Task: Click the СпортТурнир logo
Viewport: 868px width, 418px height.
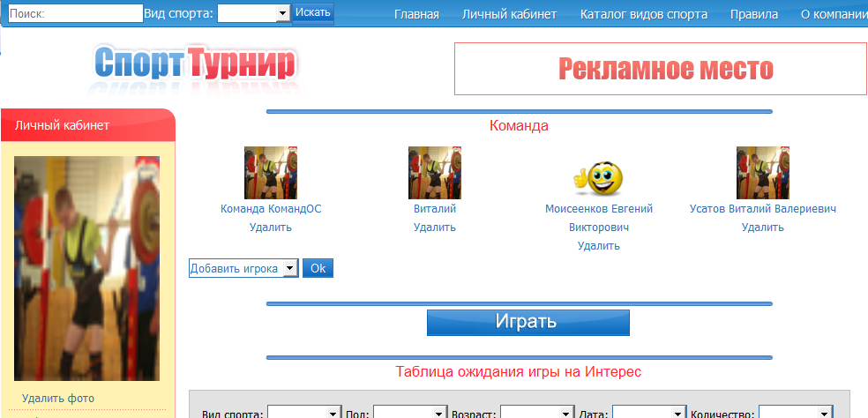Action: tap(195, 64)
